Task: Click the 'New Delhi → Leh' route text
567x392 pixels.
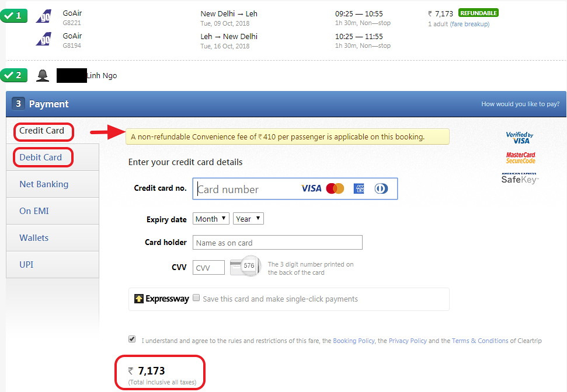Action: tap(229, 14)
